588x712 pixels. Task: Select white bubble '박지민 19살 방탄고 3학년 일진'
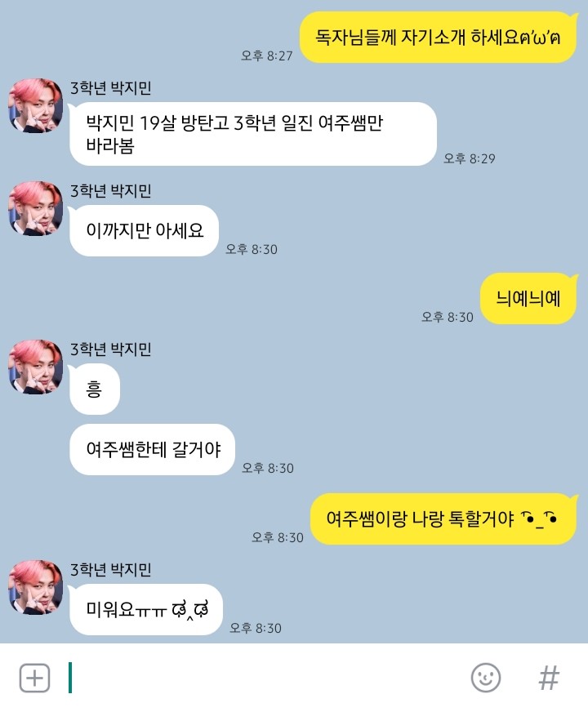pos(253,134)
